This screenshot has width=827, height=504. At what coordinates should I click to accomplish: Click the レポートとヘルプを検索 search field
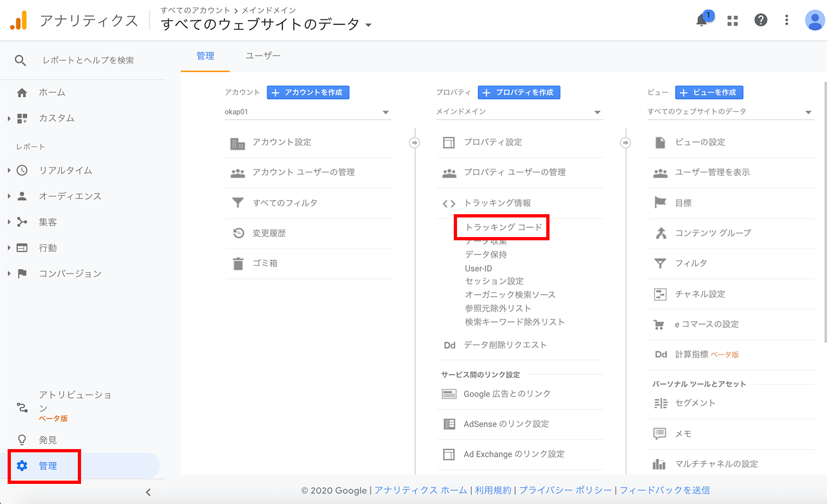[88, 60]
